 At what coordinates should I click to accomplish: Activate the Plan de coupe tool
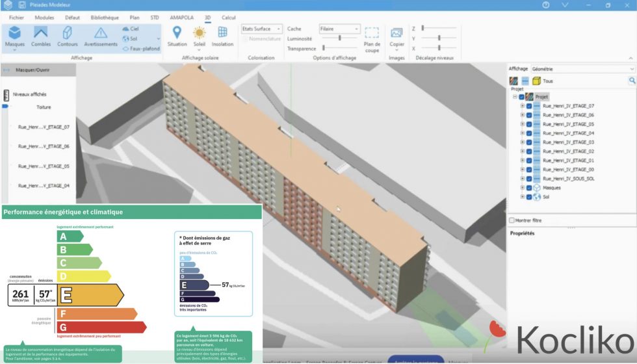click(x=372, y=40)
